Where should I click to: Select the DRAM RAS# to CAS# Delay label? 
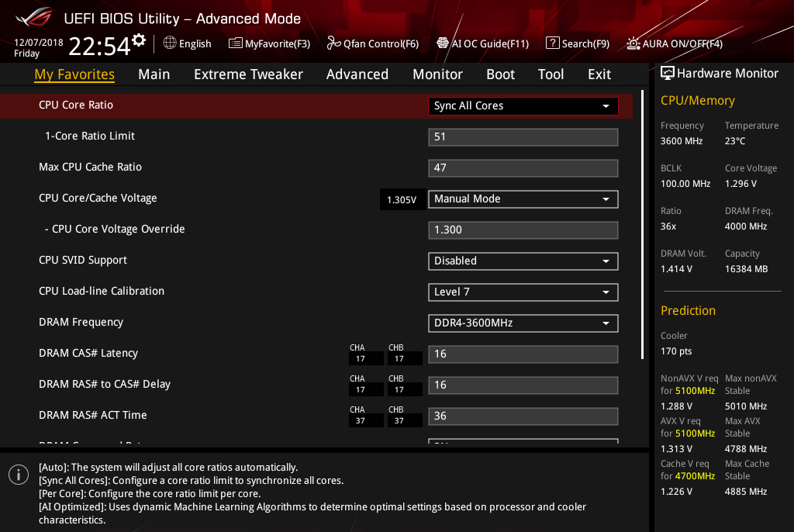pyautogui.click(x=105, y=384)
